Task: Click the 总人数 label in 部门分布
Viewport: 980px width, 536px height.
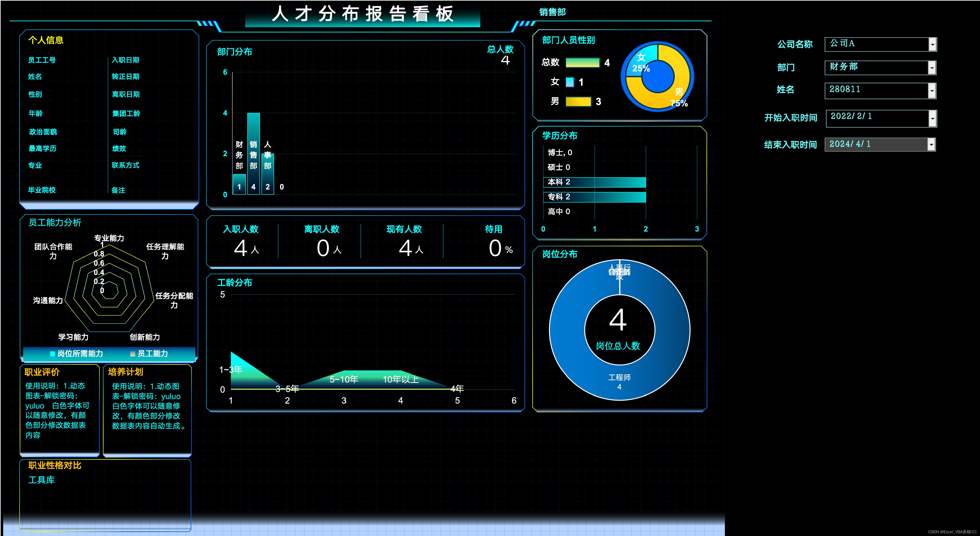Action: coord(500,49)
